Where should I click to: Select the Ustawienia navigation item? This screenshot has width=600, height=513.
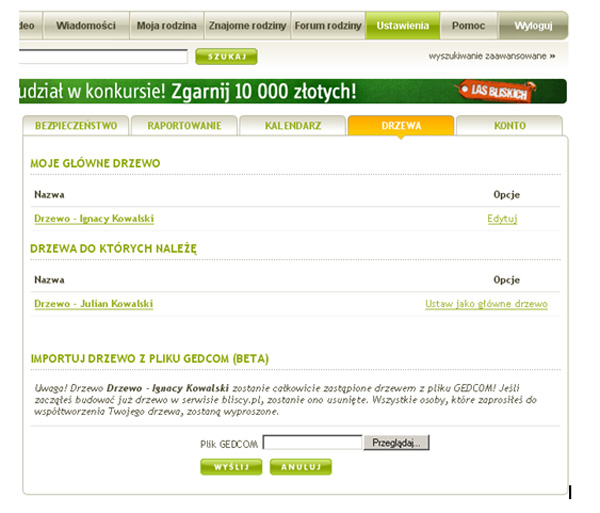tap(403, 26)
